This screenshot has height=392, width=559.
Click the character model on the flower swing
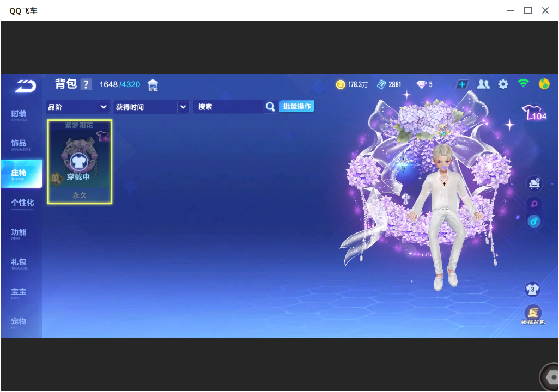[x=443, y=216]
